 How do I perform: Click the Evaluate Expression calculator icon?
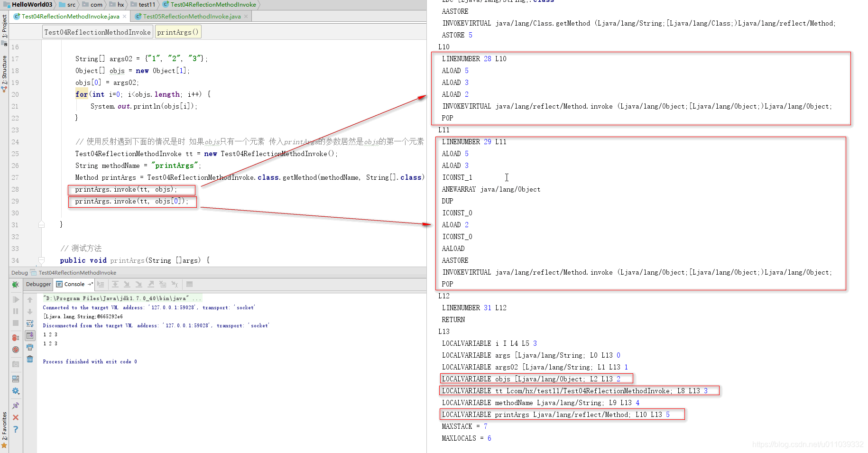[x=189, y=284]
